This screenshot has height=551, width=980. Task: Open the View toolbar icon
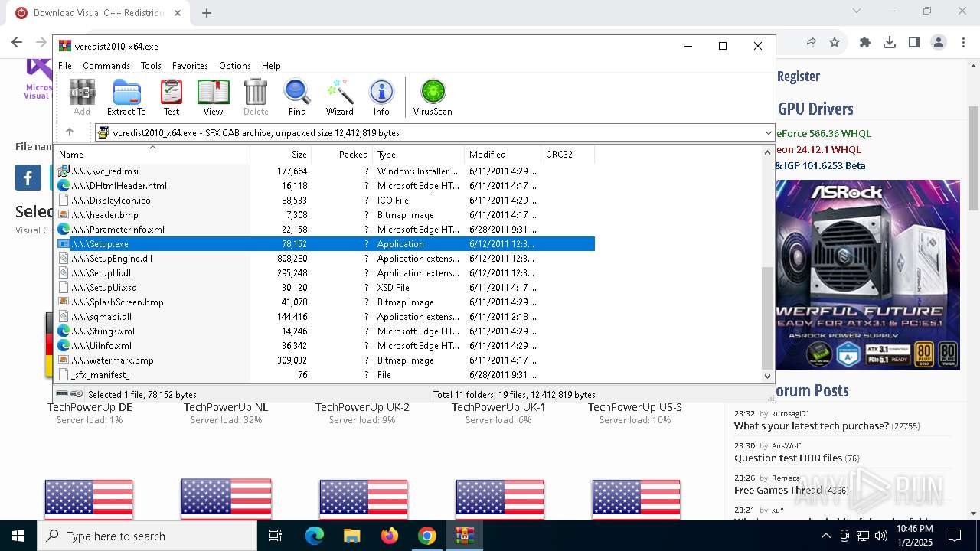click(213, 97)
